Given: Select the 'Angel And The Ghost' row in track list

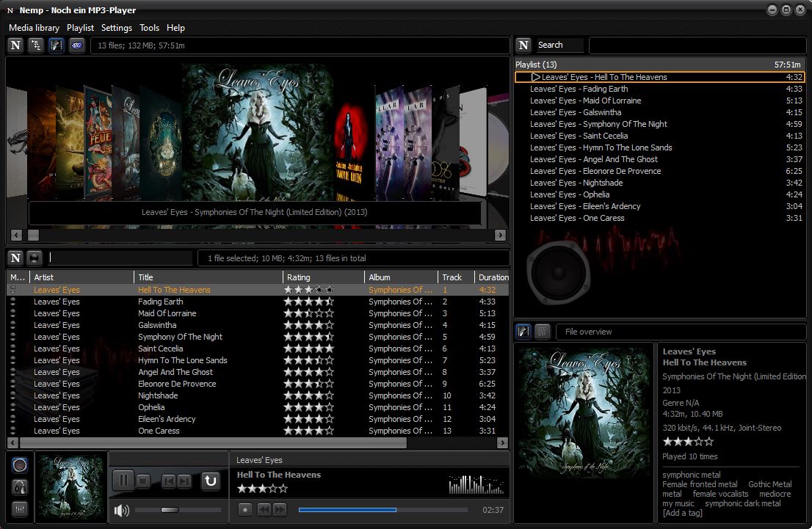Looking at the screenshot, I should 258,372.
